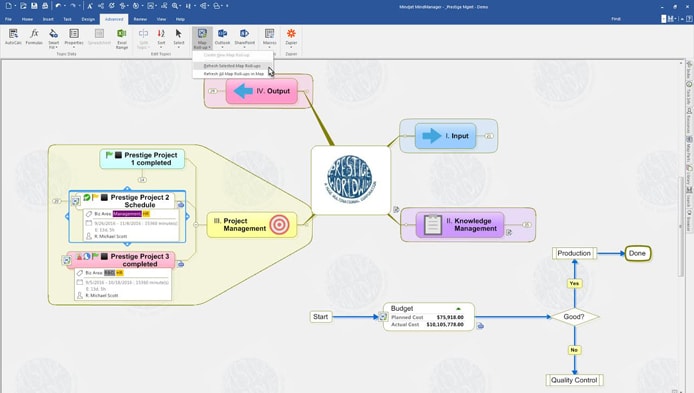Select the I. Input topic

click(446, 136)
